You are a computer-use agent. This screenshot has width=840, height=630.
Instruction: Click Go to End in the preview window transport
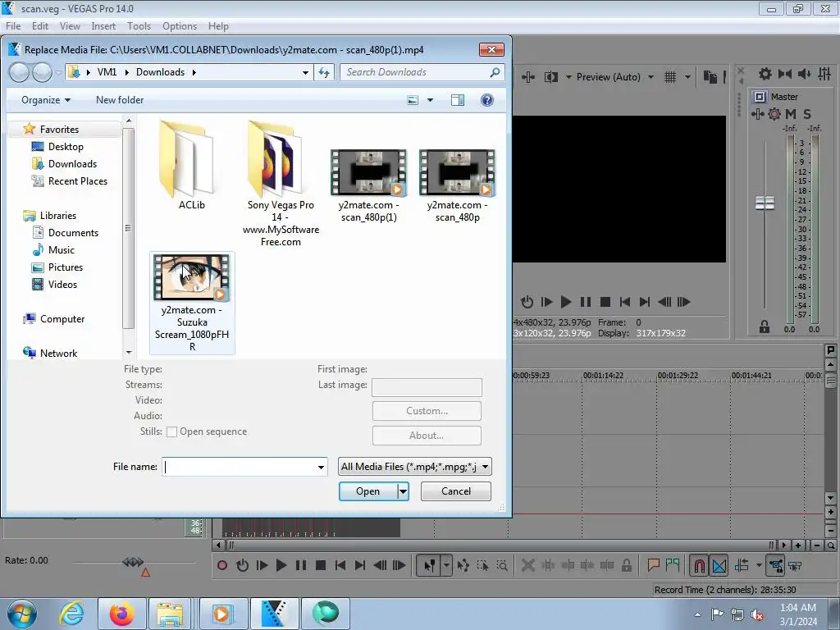point(645,302)
